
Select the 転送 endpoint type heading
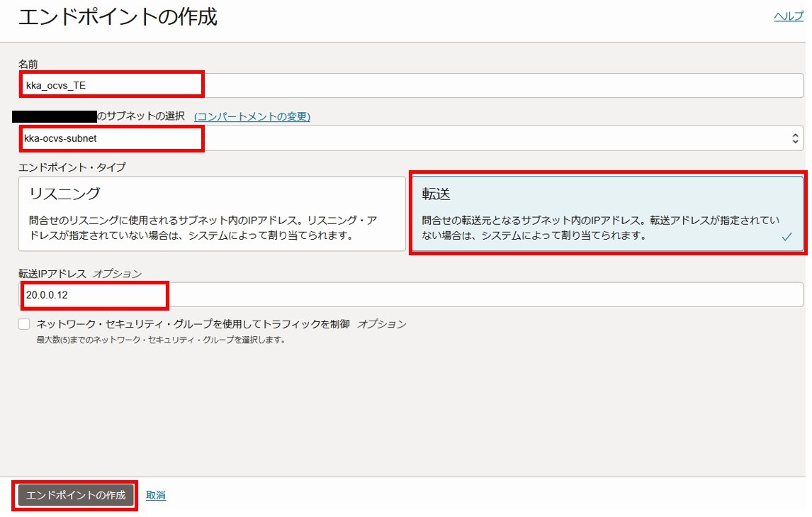pyautogui.click(x=436, y=194)
